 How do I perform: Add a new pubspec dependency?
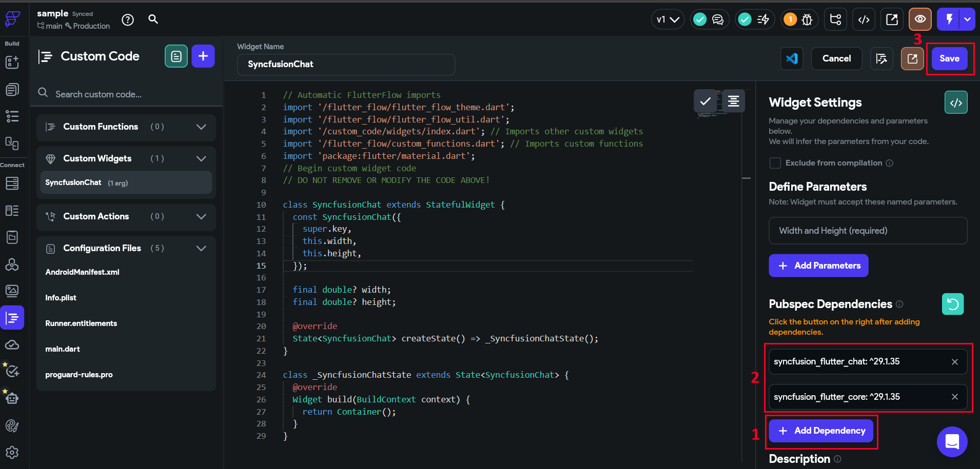click(x=820, y=431)
